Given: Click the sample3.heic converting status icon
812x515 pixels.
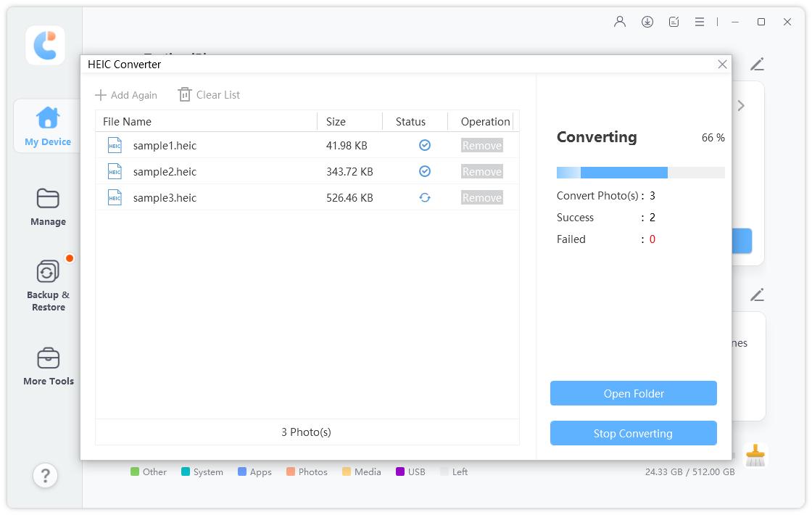Looking at the screenshot, I should click(425, 198).
